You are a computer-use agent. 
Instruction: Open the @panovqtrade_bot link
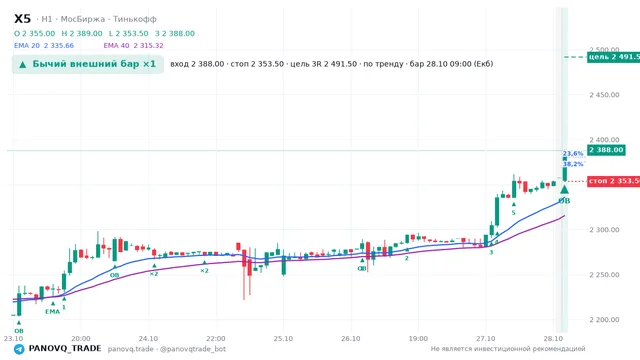tap(193, 349)
